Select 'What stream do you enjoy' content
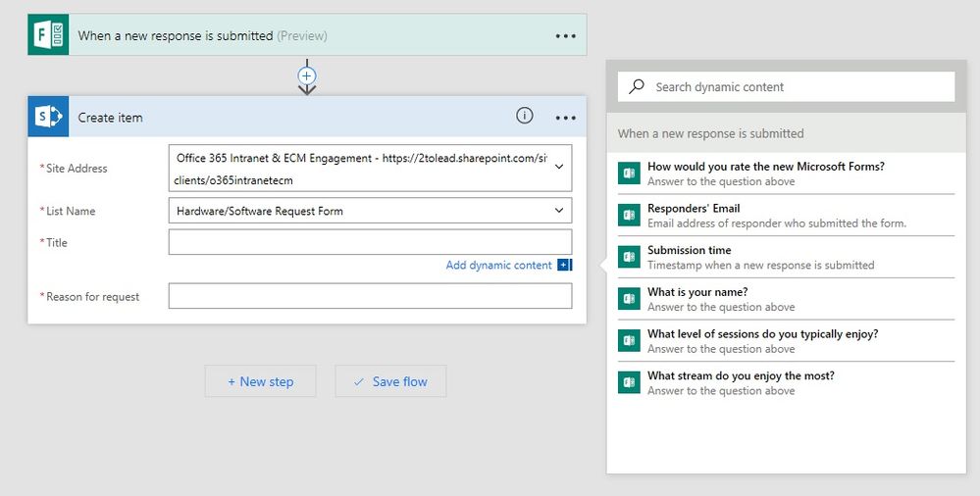 tap(786, 382)
